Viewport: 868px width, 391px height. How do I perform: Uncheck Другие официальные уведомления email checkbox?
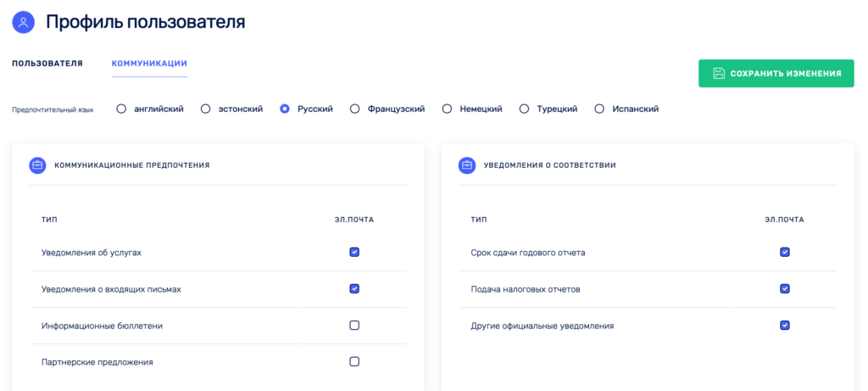coord(784,325)
